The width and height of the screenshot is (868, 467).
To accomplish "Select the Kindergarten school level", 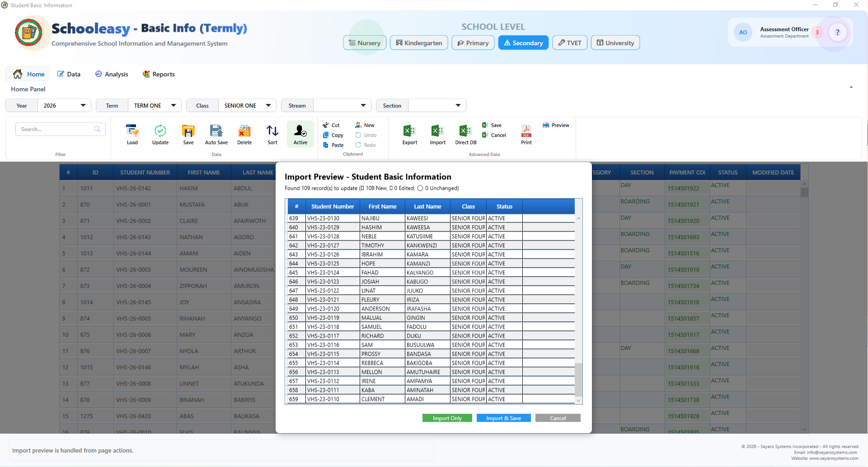I will (x=419, y=43).
